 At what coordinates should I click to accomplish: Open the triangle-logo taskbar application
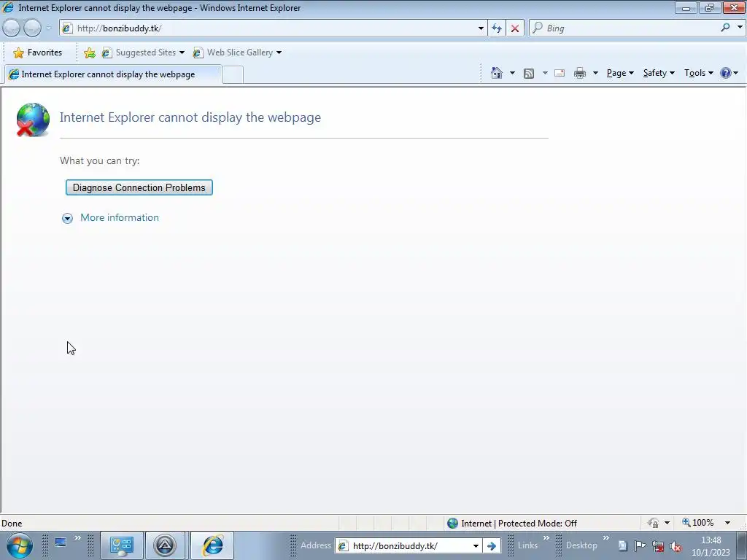coord(165,545)
